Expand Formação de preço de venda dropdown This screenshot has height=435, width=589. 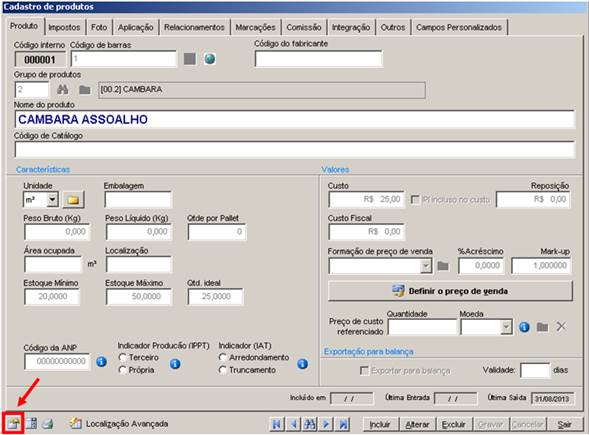(426, 266)
